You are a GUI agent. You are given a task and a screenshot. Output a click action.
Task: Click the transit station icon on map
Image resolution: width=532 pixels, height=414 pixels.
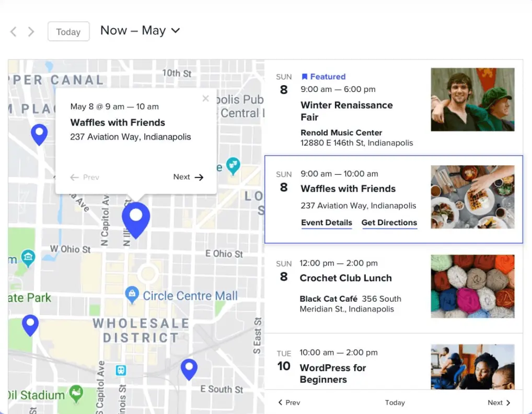(x=121, y=370)
